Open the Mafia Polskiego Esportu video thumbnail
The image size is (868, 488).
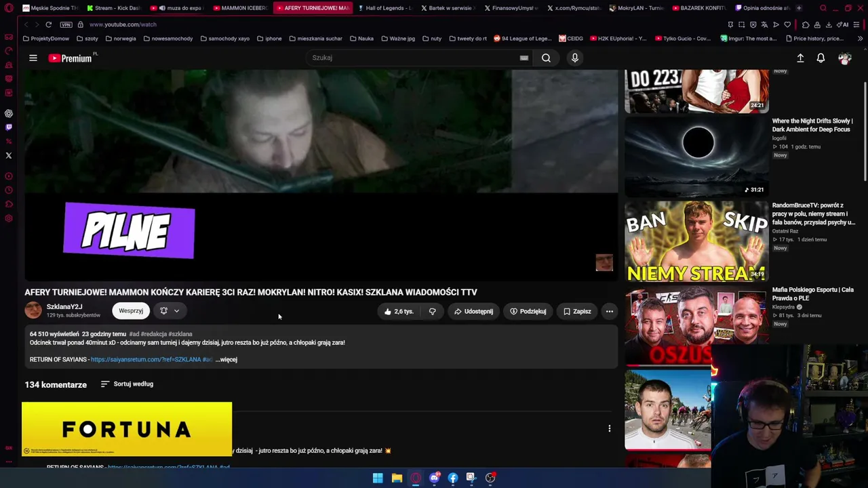click(x=696, y=325)
